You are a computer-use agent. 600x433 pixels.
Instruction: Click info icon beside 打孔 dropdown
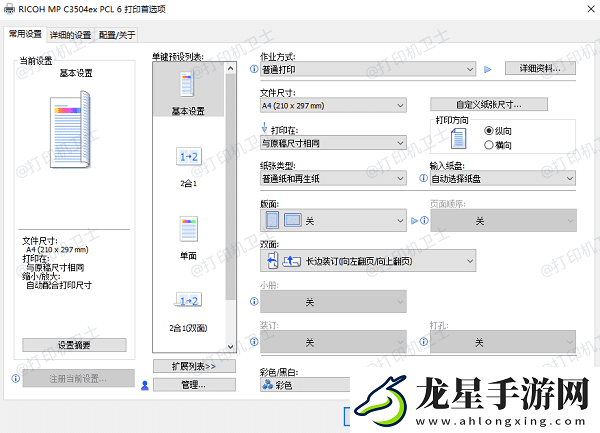tap(424, 342)
